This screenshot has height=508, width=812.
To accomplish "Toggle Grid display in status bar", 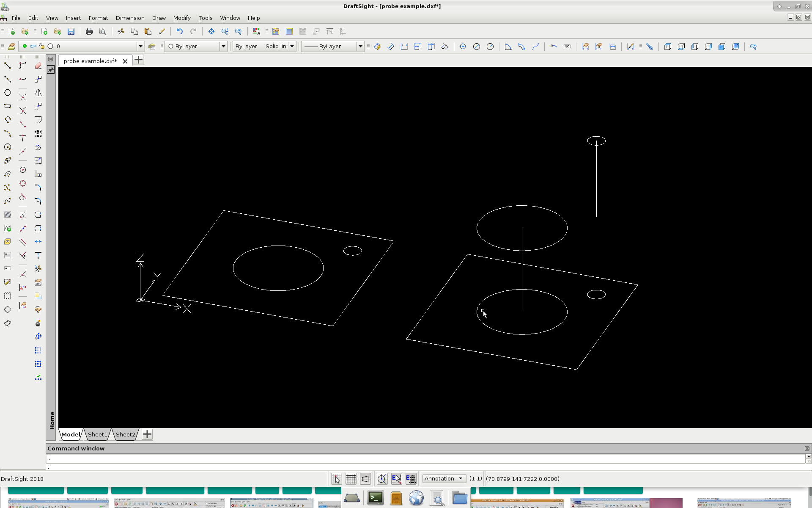I will point(351,479).
